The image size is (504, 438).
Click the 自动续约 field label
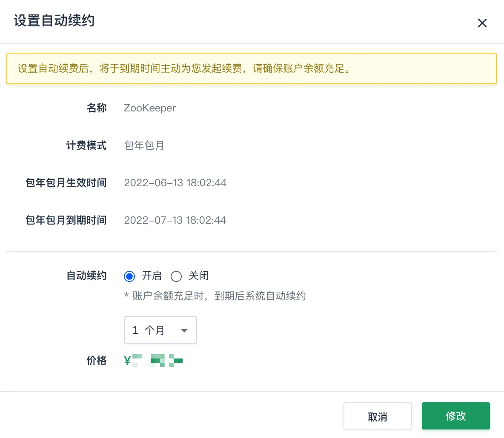click(86, 276)
